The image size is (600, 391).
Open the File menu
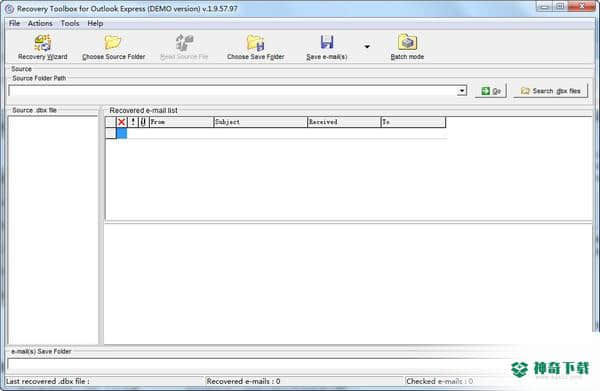pyautogui.click(x=14, y=23)
